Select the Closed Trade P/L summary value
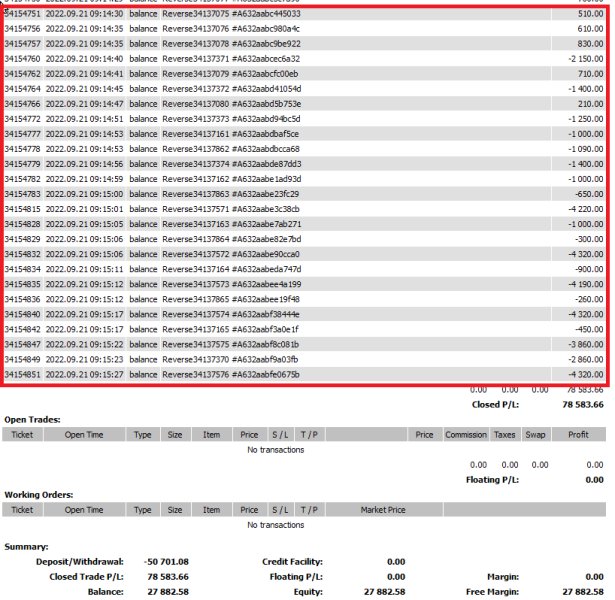615x600 pixels. tap(168, 576)
